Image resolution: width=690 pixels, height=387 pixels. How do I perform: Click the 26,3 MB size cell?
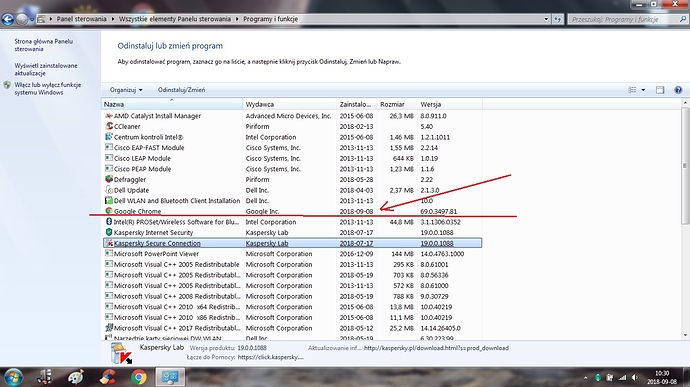401,116
